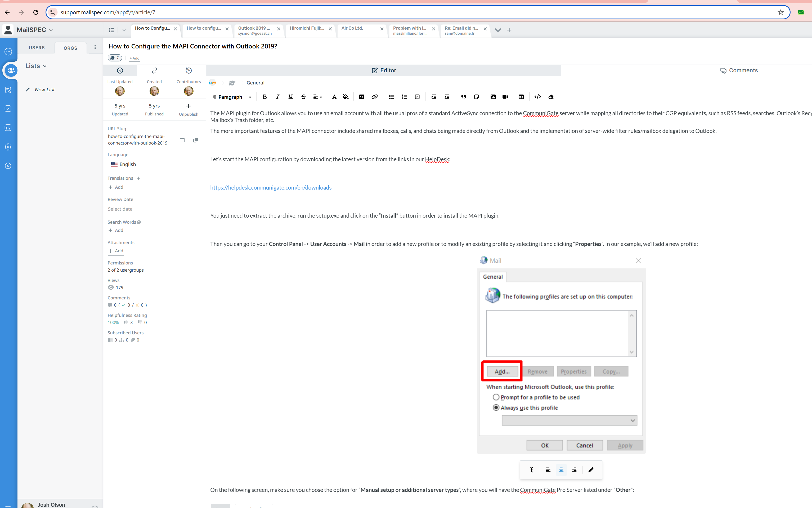Insert a blockquote with the quote icon
The height and width of the screenshot is (508, 812).
click(x=463, y=97)
